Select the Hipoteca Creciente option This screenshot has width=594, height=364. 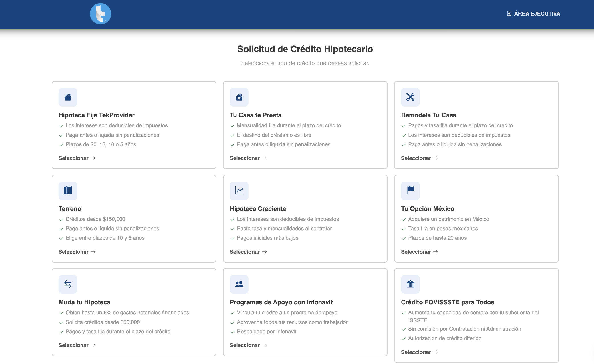tap(248, 252)
